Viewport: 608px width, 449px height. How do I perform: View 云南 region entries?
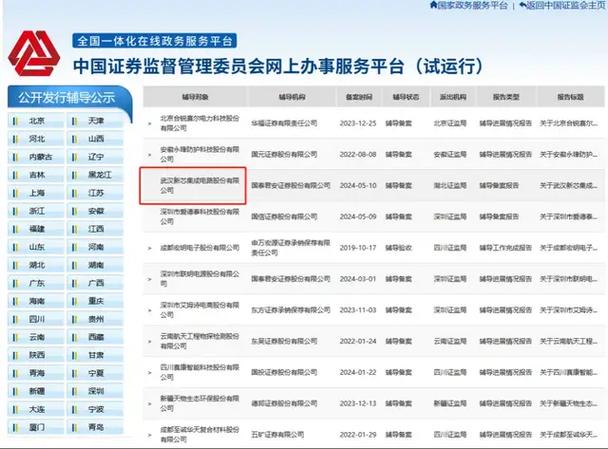pos(36,337)
